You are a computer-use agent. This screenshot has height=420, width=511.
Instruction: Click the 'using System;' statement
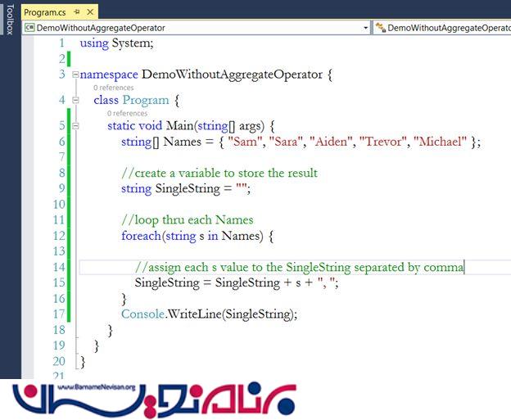(116, 43)
